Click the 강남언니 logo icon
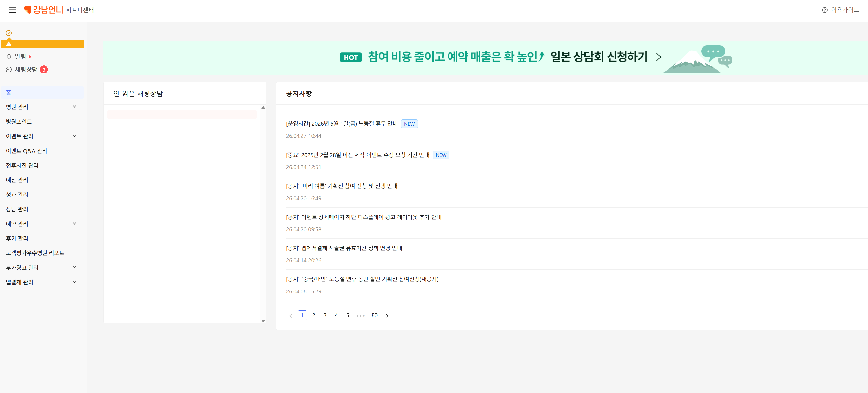868x393 pixels. [28, 10]
